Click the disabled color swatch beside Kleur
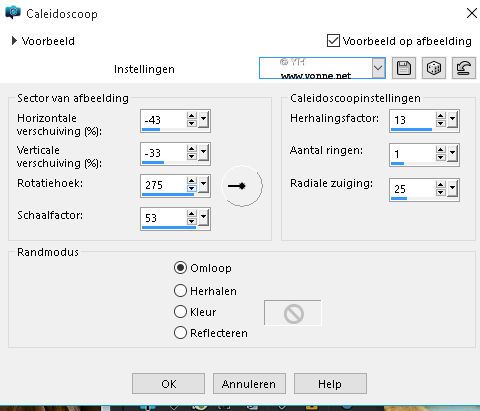 pos(293,313)
